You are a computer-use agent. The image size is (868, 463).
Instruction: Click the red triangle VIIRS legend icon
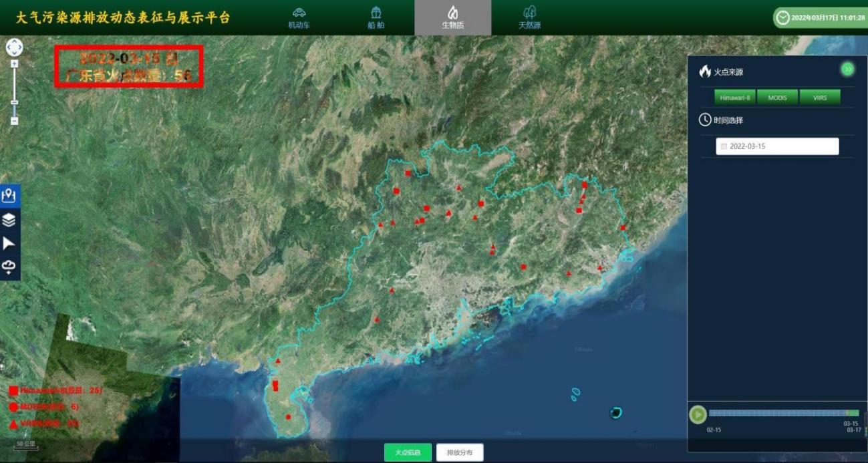[x=13, y=424]
